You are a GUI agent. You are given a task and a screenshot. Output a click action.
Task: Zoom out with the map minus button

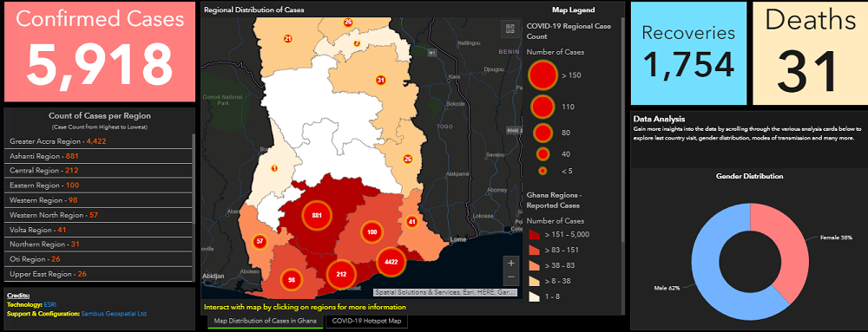[x=511, y=277]
